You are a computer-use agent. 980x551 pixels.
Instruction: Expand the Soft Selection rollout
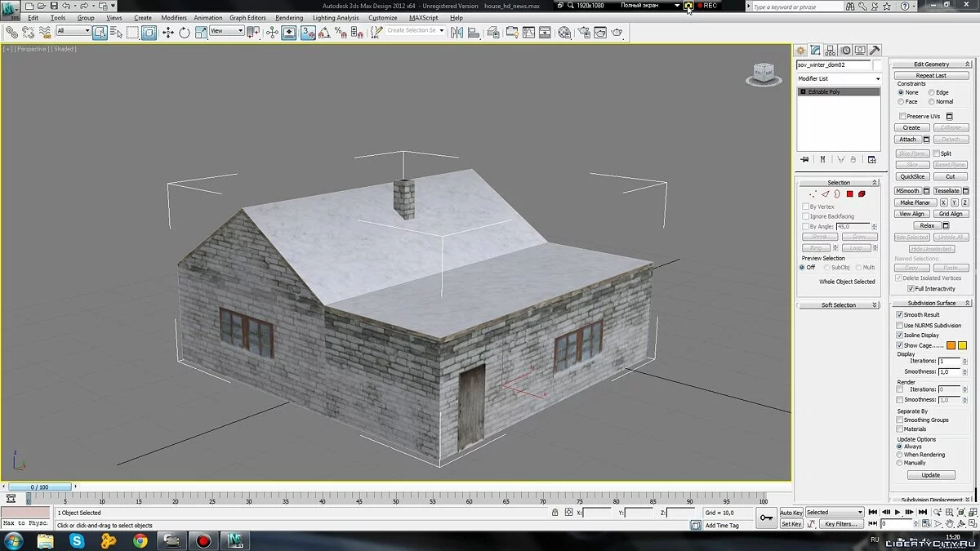pyautogui.click(x=839, y=305)
